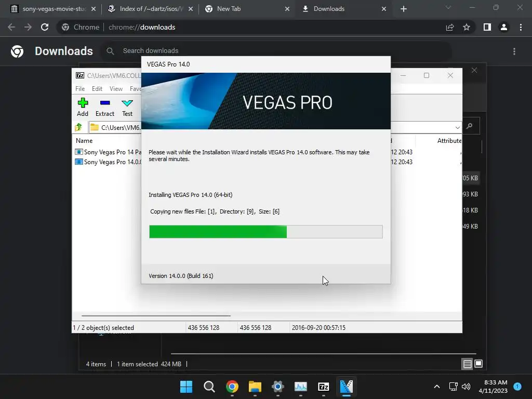
Task: Click the volume tray icon
Action: coord(466,387)
